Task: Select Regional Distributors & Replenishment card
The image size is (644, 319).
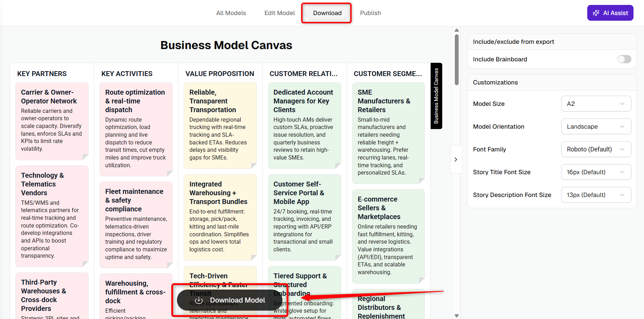Action: click(x=388, y=304)
